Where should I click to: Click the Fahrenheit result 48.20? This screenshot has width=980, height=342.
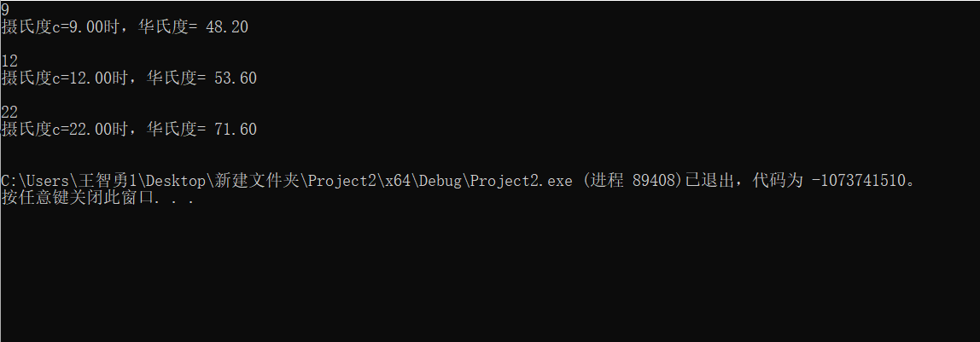(x=227, y=27)
